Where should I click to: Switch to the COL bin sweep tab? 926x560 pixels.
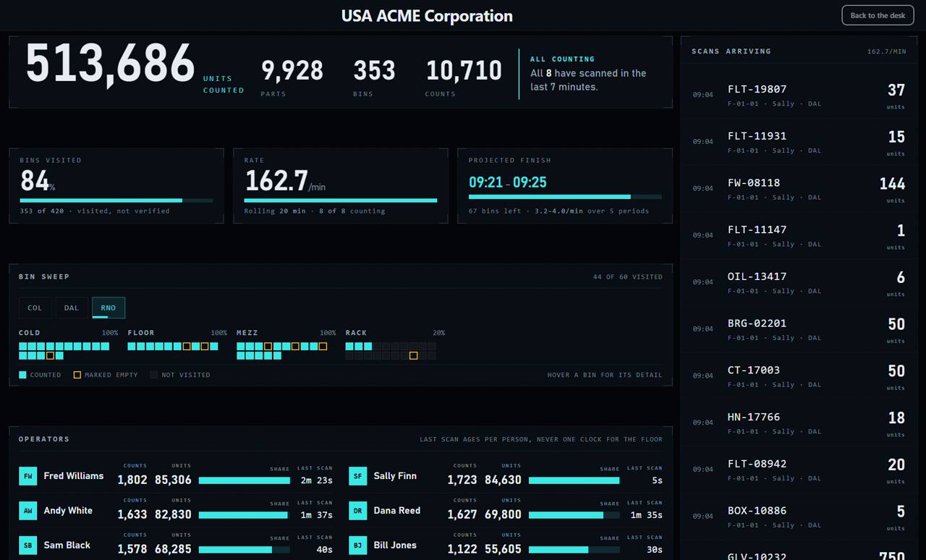click(35, 307)
